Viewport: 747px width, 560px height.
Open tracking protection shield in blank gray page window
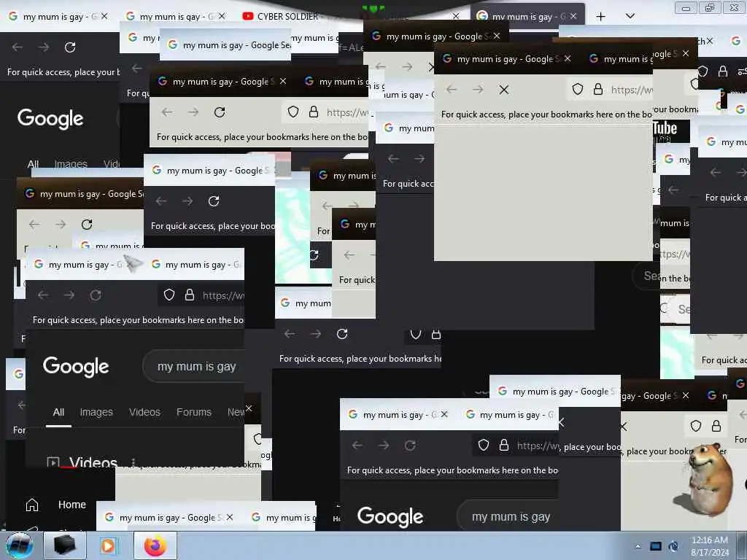click(x=578, y=90)
